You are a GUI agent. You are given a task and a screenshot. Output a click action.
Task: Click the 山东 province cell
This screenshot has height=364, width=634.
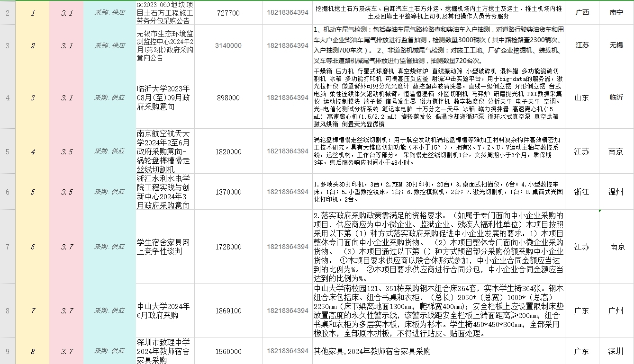582,98
